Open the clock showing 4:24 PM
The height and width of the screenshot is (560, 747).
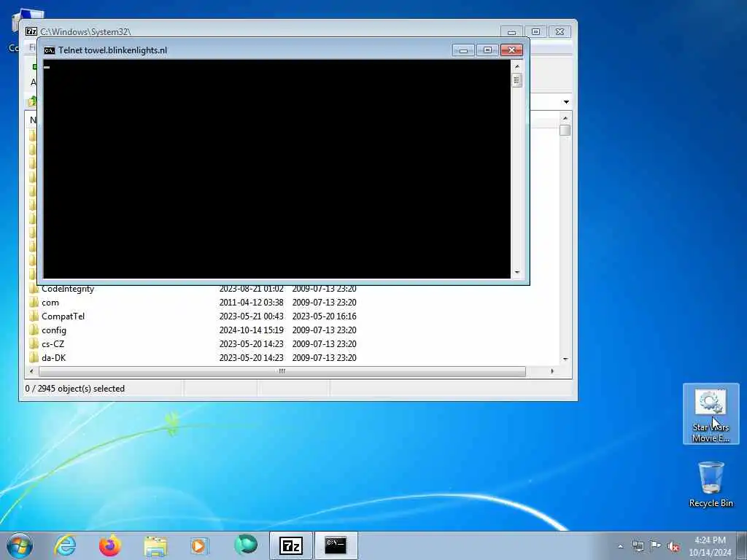click(710, 546)
